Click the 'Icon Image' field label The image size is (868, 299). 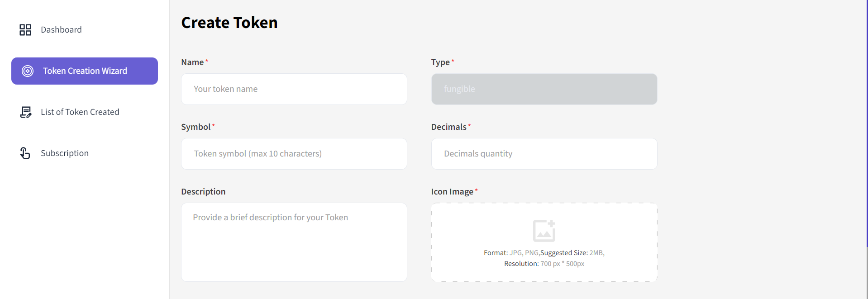pyautogui.click(x=452, y=192)
